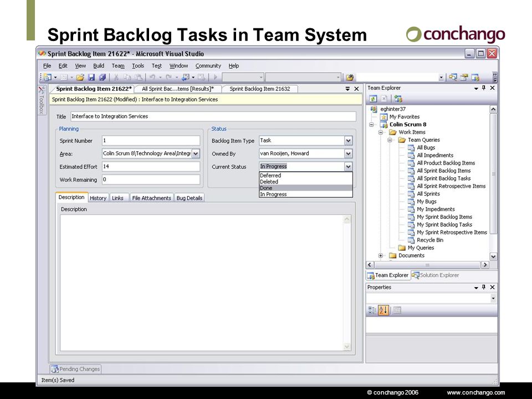Select Deleted in status list
Viewport: 532px width, 399px height.
[x=306, y=182]
